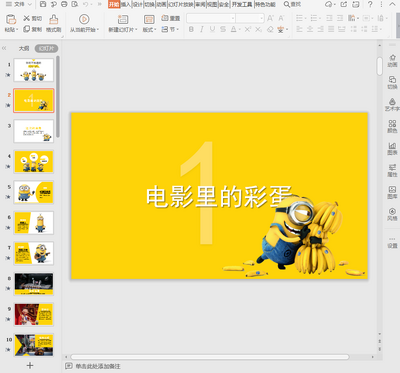Open the font size combo box dropdown
This screenshot has height=373, width=400.
click(x=262, y=18)
